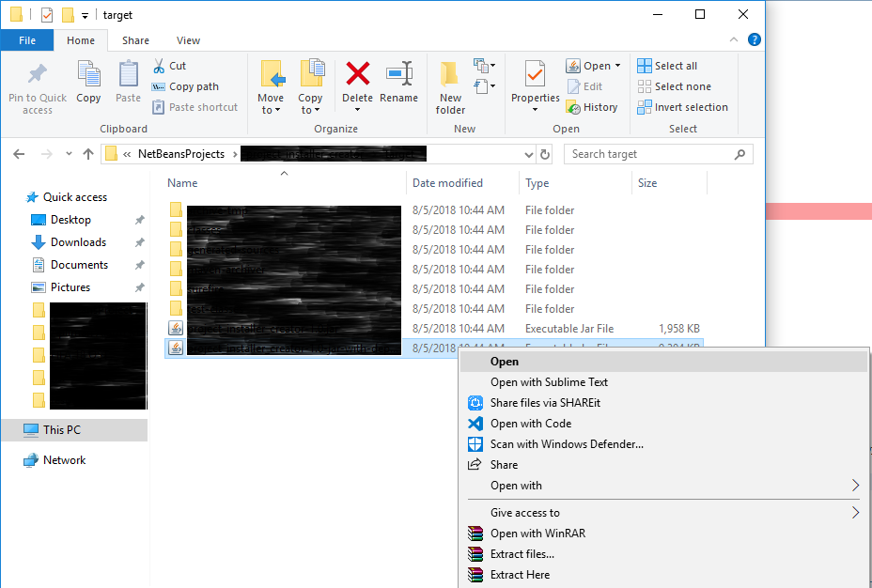Click the title bar Properties checkmark icon
The height and width of the screenshot is (588, 872).
47,15
